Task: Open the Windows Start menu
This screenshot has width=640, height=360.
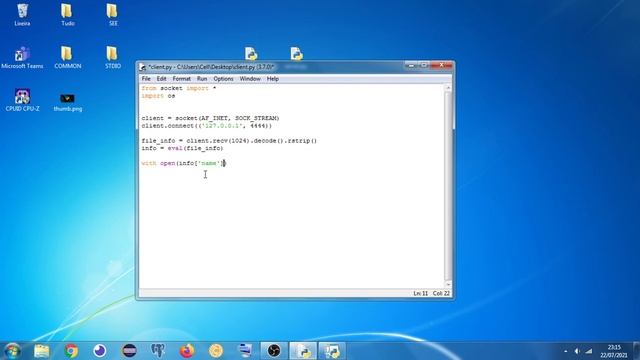Action: [x=12, y=351]
